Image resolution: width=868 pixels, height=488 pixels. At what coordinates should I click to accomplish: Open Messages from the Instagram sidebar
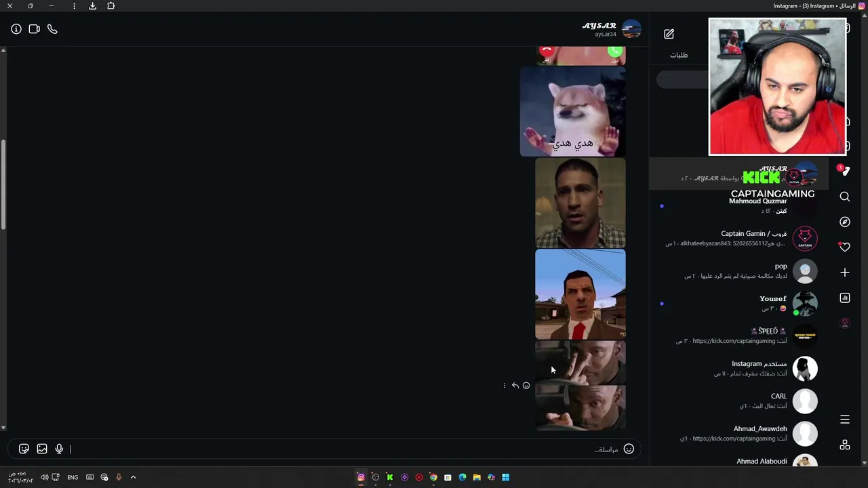[844, 171]
